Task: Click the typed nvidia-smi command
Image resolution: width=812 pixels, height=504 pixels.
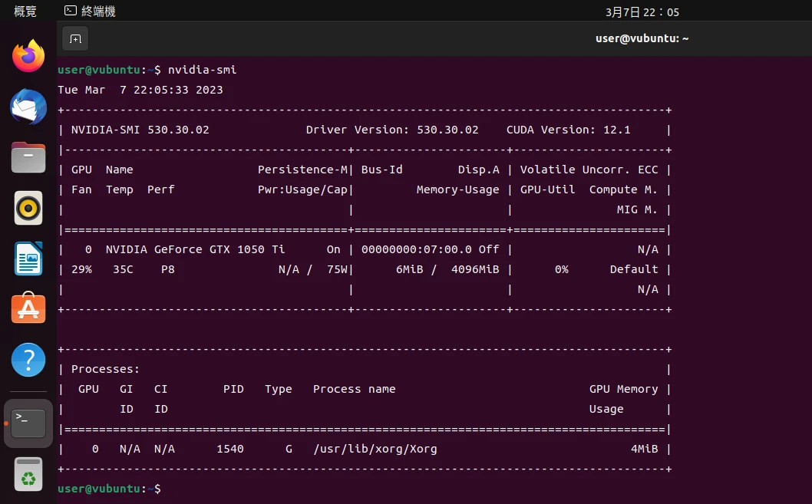Action: pyautogui.click(x=203, y=70)
